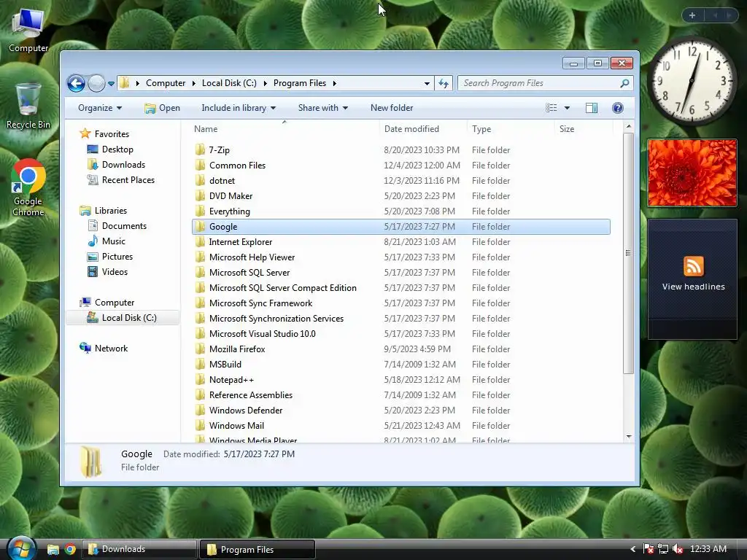Select Microsoft SQL Server Compact Edition folder
The width and height of the screenshot is (747, 560).
click(282, 287)
